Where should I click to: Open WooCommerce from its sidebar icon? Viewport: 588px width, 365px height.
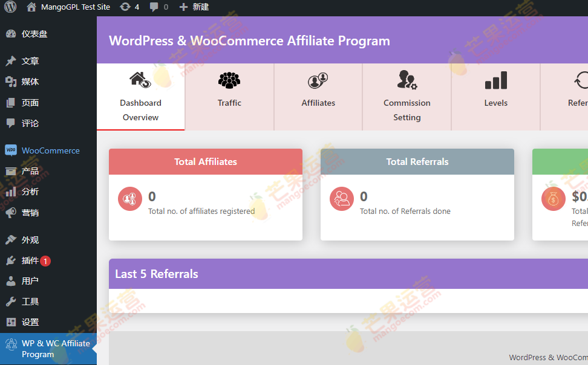click(x=10, y=150)
